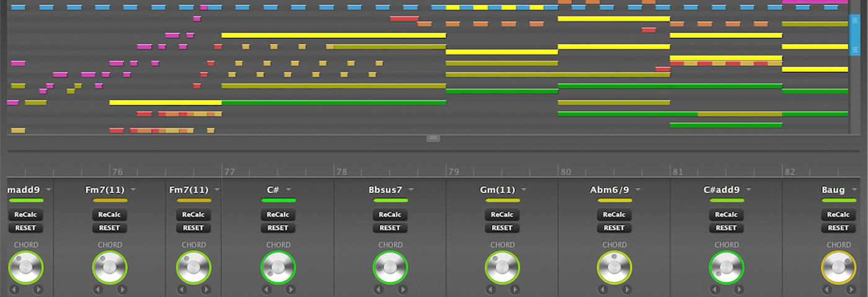Click the CHORD knob under Gm(11)
The height and width of the screenshot is (297, 868).
503,268
